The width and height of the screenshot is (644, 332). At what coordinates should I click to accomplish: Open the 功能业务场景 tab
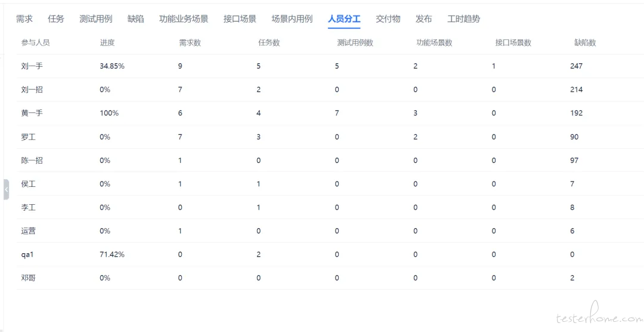184,19
